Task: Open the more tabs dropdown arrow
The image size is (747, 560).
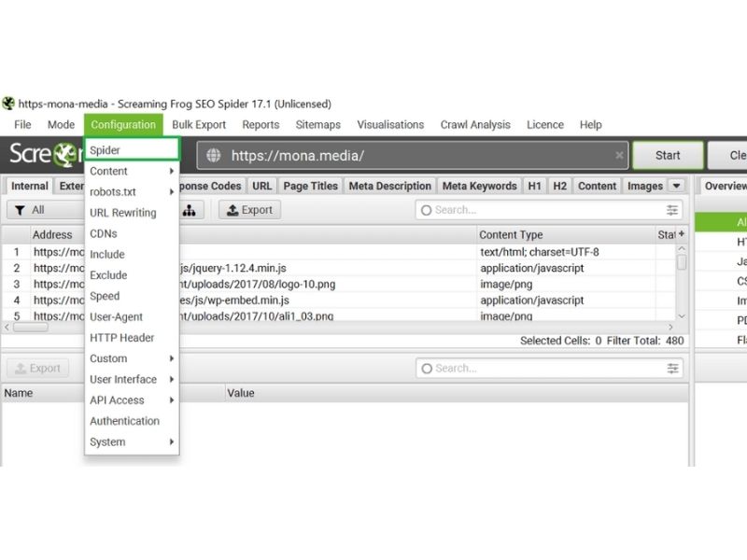Action: point(676,186)
